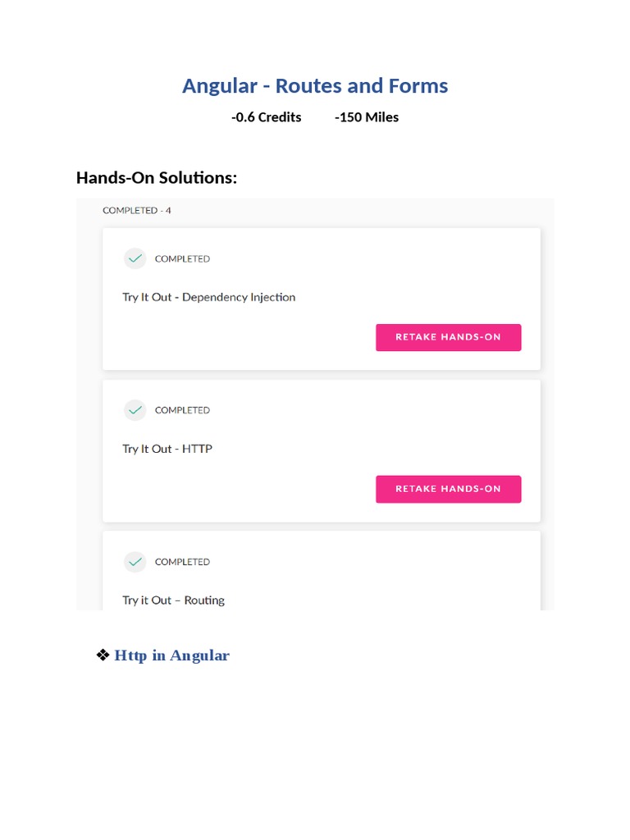Click the COMPLETED - 4 section label
This screenshot has height=840, width=630.
(137, 211)
